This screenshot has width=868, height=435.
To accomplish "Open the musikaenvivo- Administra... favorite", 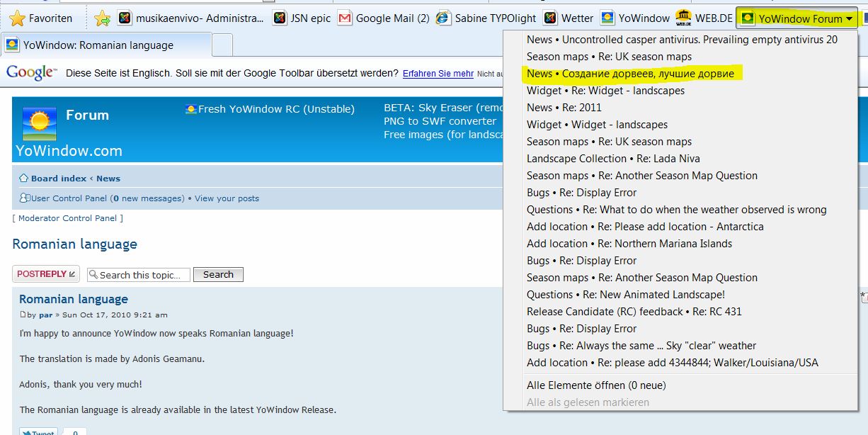I will point(192,18).
